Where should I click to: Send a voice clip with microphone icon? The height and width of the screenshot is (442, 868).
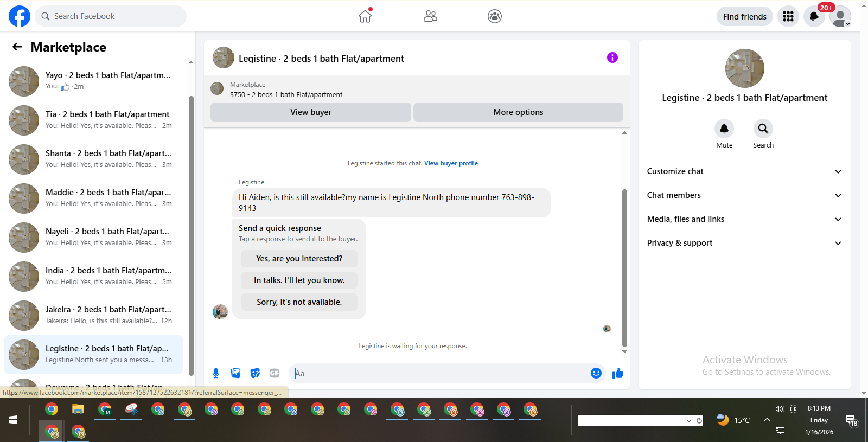216,373
